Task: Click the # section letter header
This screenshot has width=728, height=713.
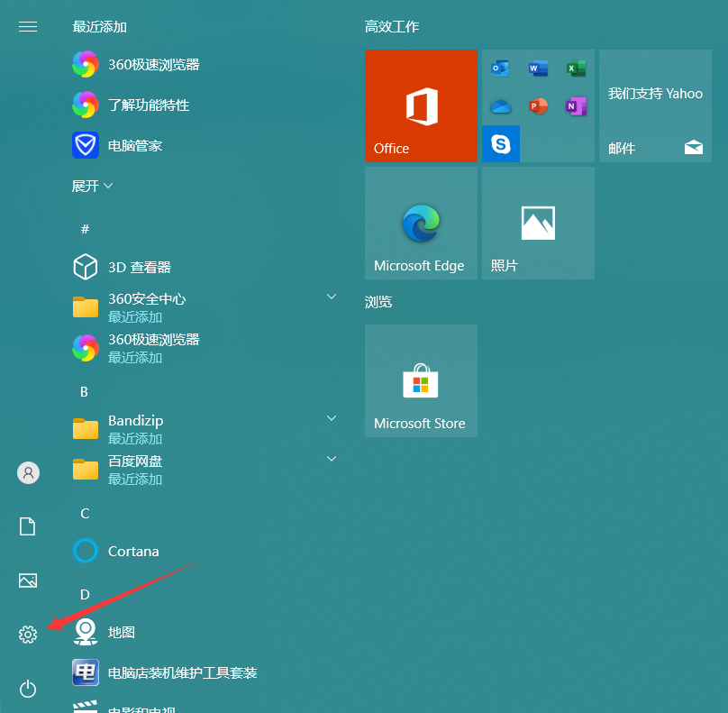Action: 85,229
